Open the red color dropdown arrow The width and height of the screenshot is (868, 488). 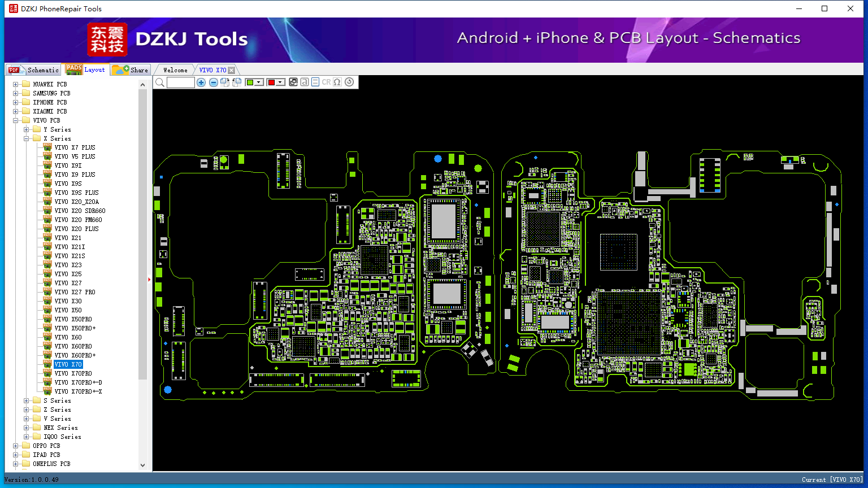coord(280,82)
